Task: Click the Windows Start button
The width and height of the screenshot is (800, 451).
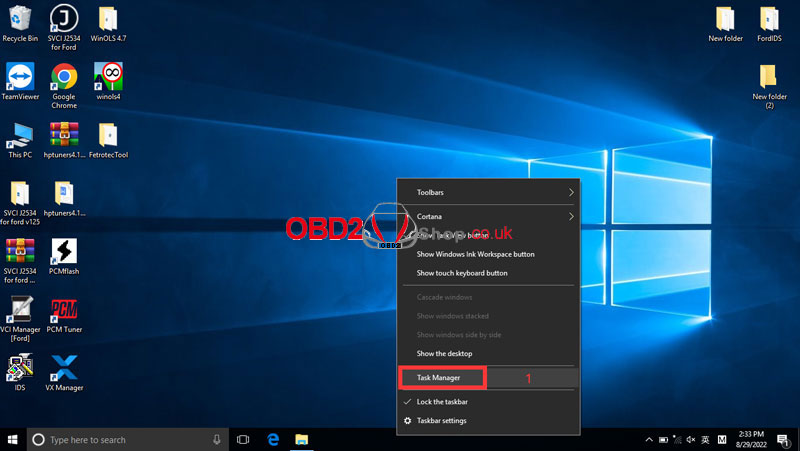Action: click(12, 440)
